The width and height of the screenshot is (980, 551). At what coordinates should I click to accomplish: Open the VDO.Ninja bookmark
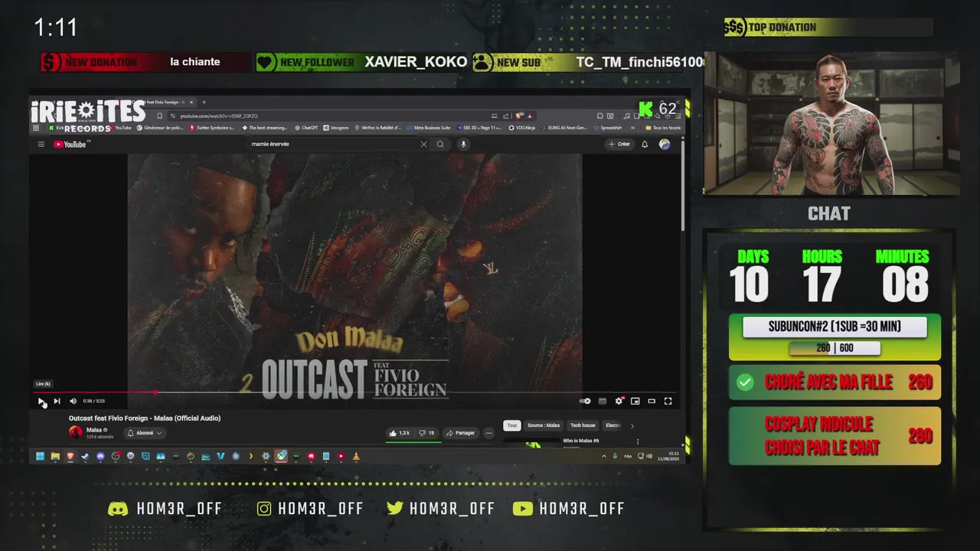click(x=522, y=128)
